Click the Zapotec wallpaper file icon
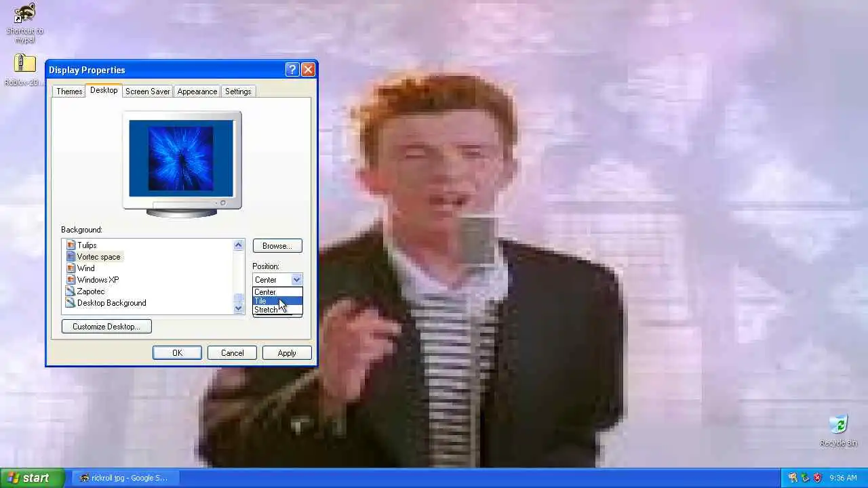 click(71, 291)
